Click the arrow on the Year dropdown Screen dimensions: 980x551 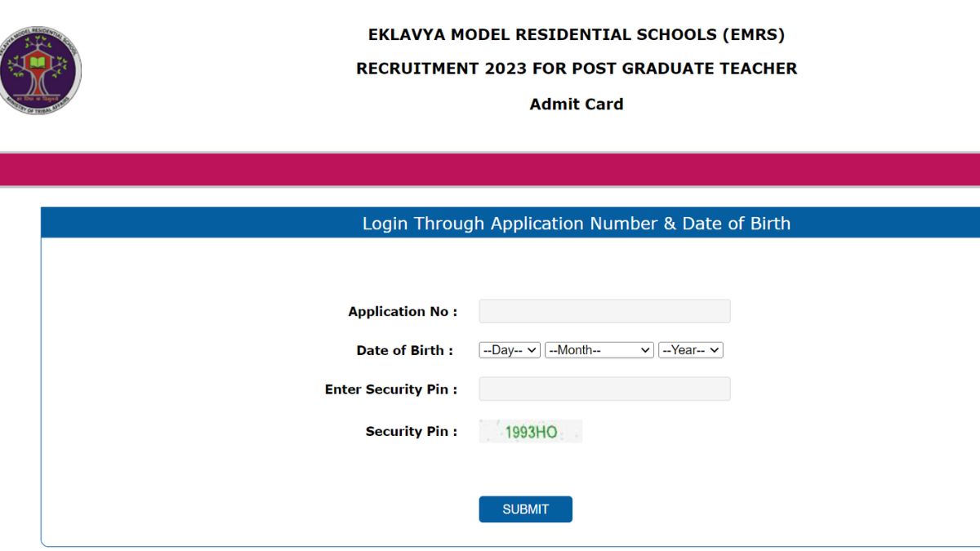click(x=715, y=350)
